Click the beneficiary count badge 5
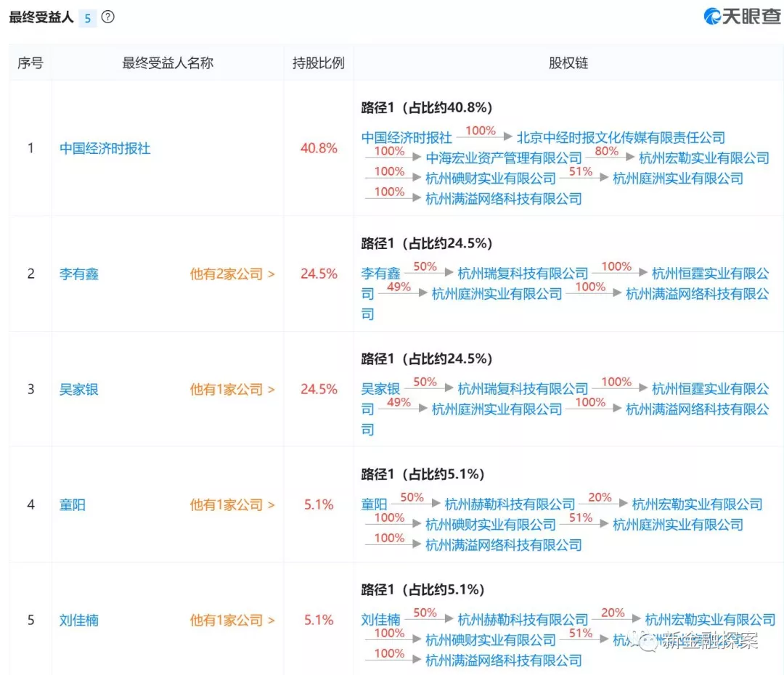The image size is (784, 675). 88,18
